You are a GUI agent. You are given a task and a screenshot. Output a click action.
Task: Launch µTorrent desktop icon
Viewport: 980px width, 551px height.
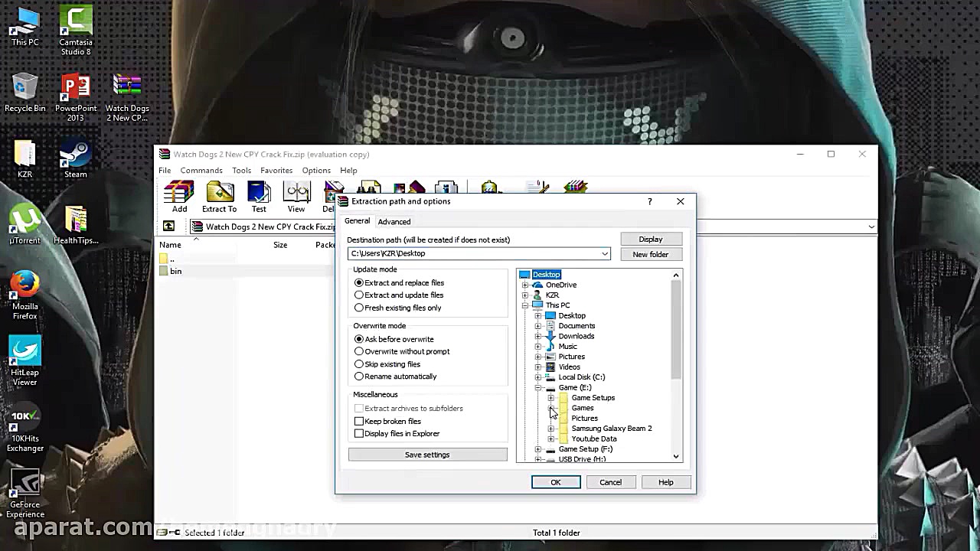click(25, 225)
